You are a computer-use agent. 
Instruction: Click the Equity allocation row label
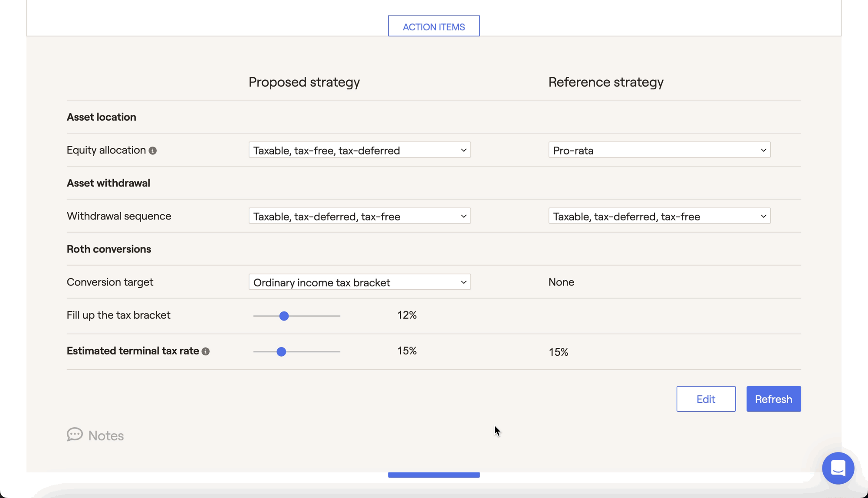click(106, 150)
